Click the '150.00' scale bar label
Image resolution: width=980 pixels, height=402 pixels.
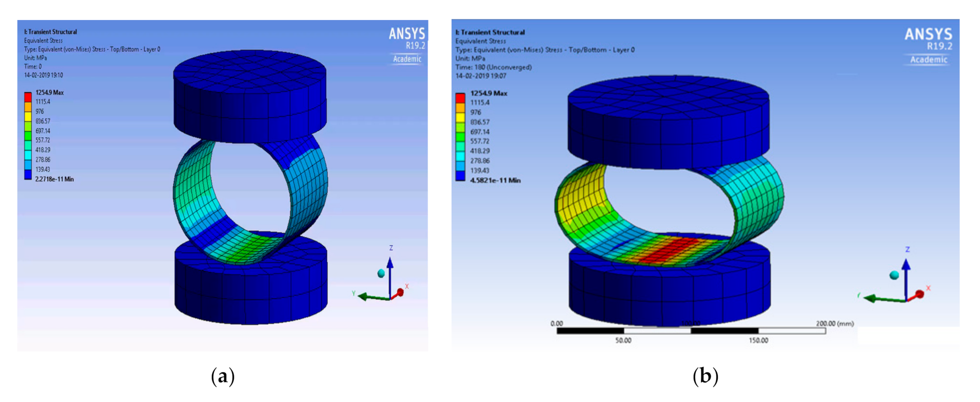[758, 340]
